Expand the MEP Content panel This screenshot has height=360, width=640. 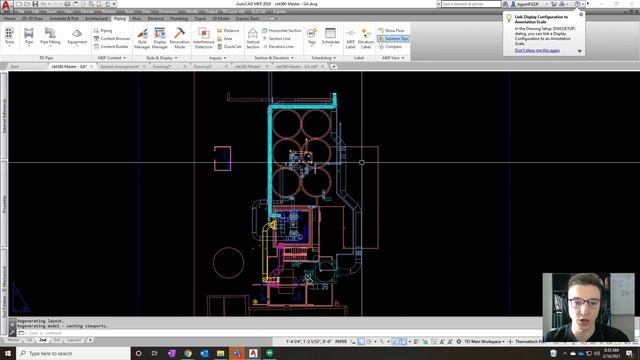[x=112, y=58]
